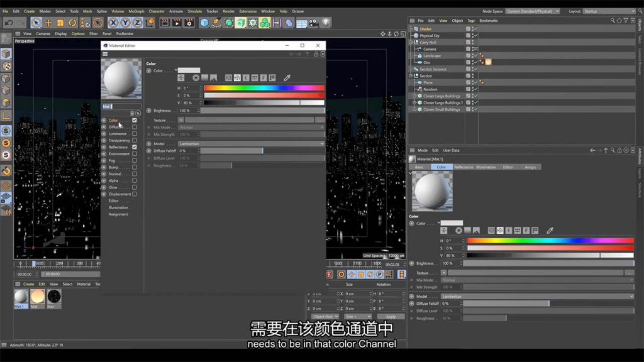Toggle the Y axis lock

pos(125,23)
